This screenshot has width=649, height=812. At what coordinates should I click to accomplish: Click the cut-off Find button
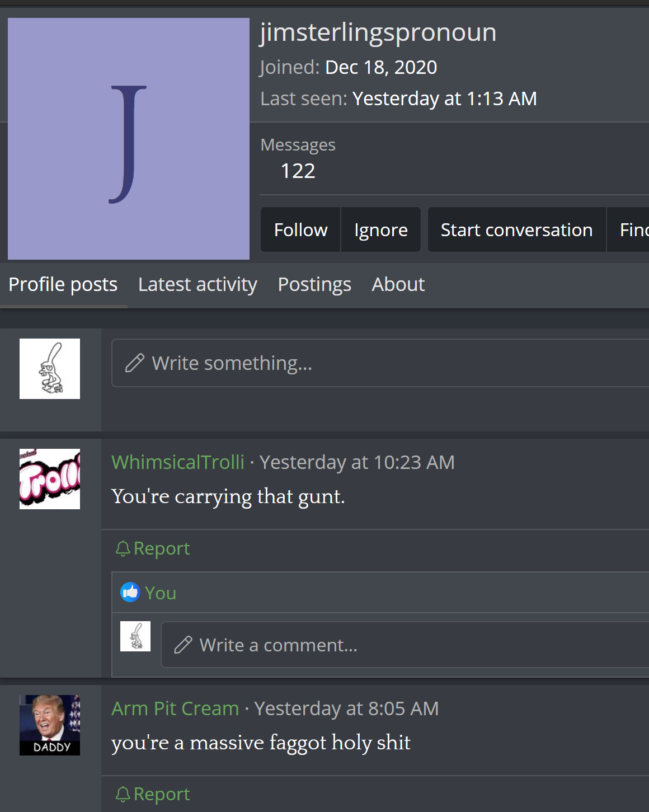point(628,230)
